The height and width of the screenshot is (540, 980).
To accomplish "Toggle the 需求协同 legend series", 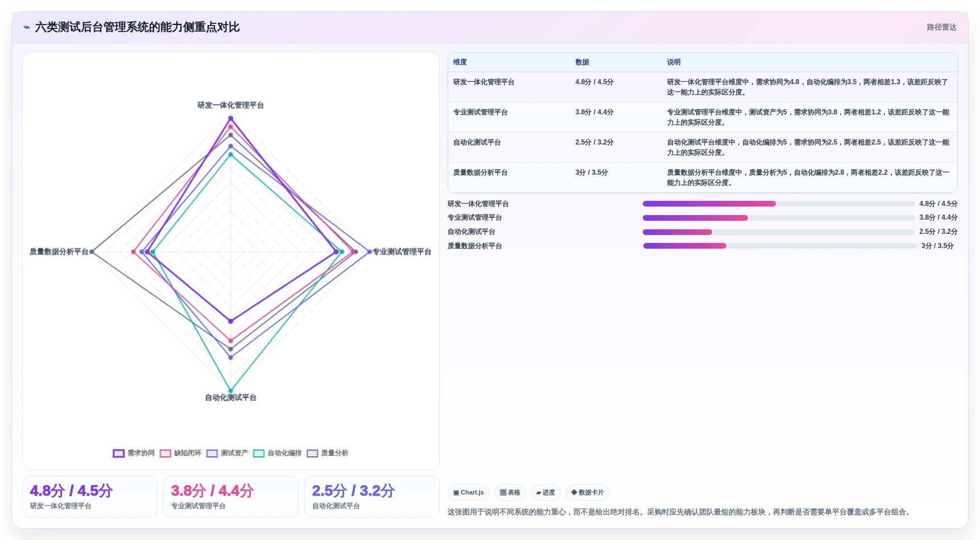I will coord(134,453).
